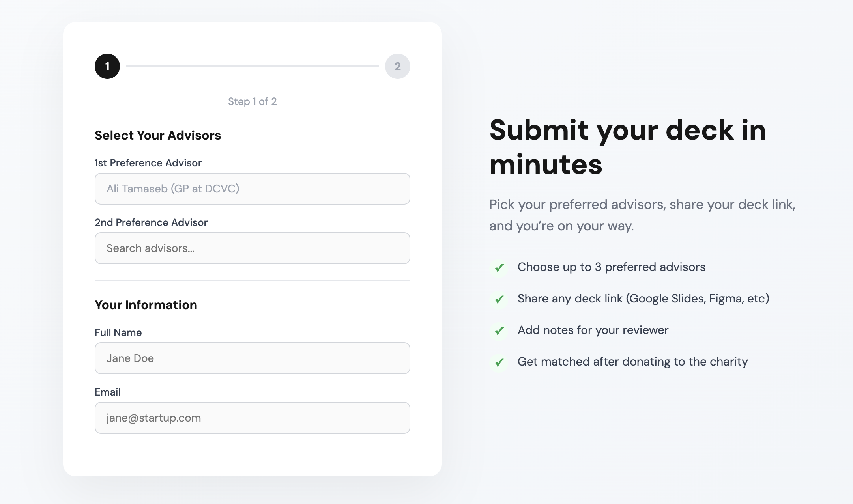Click the 'Full Name' field label
Screen dimensions: 853x504
[118, 332]
